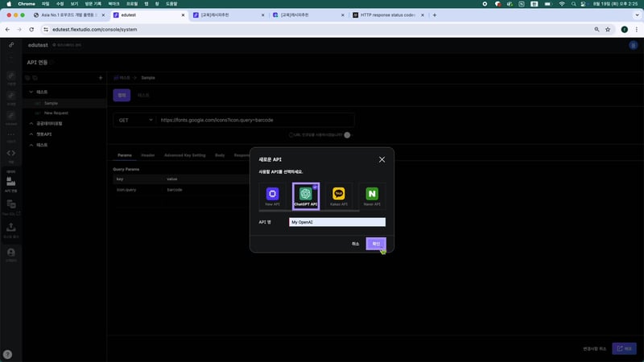The height and width of the screenshot is (362, 644).
Task: Click the 취소 cancel button in dialog
Action: coord(355,243)
